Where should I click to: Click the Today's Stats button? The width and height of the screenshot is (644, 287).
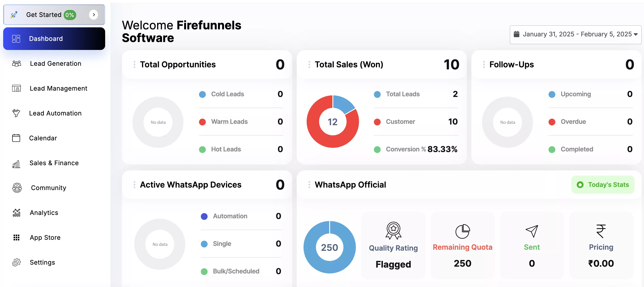click(603, 185)
